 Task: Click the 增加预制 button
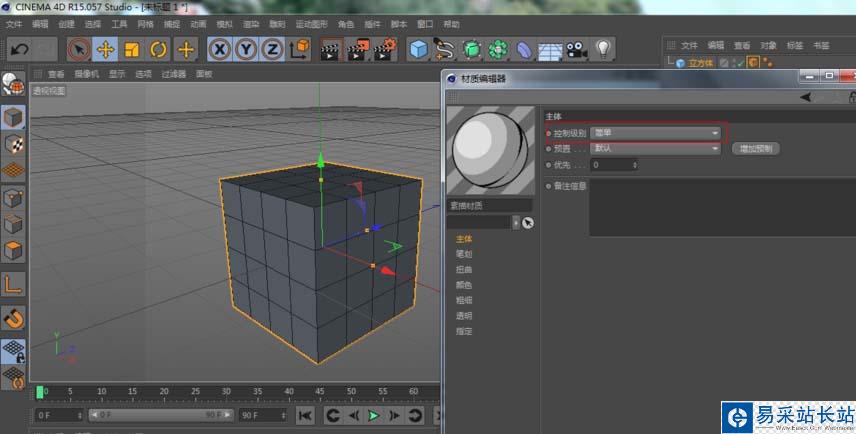757,148
